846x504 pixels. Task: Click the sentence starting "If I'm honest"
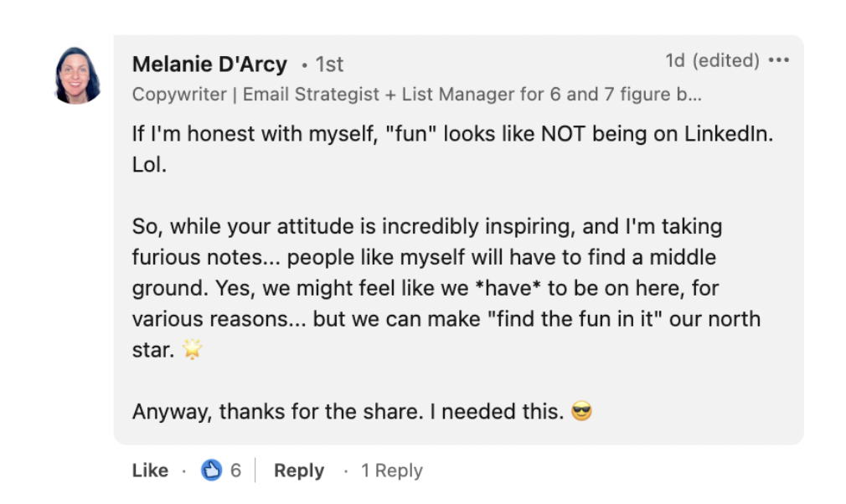point(452,134)
